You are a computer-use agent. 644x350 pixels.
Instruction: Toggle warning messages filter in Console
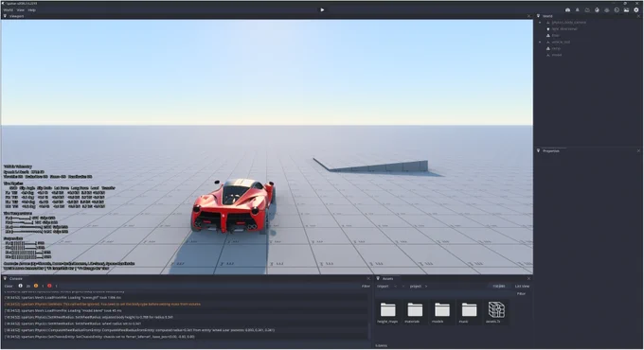pos(36,286)
